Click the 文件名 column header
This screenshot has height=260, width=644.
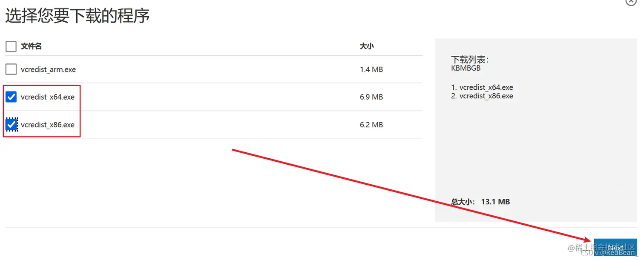31,46
